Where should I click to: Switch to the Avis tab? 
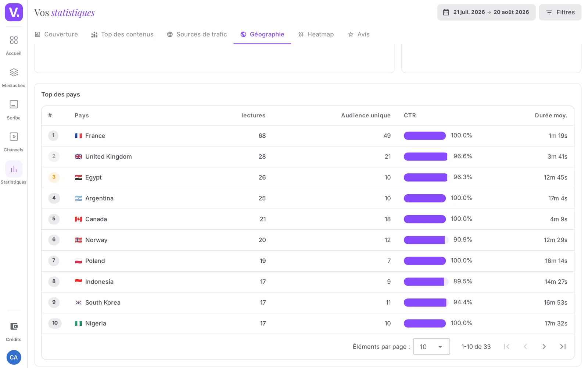pyautogui.click(x=358, y=34)
